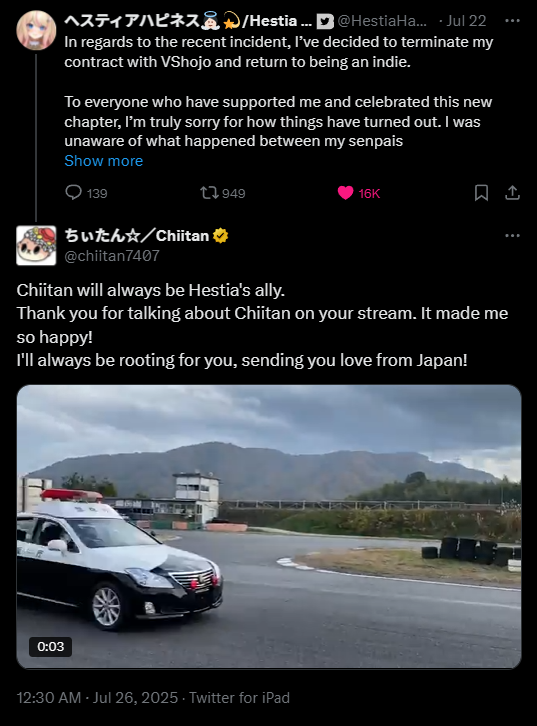
Task: Retweet Hestia's tweet with 949 reposts
Action: pyautogui.click(x=209, y=193)
